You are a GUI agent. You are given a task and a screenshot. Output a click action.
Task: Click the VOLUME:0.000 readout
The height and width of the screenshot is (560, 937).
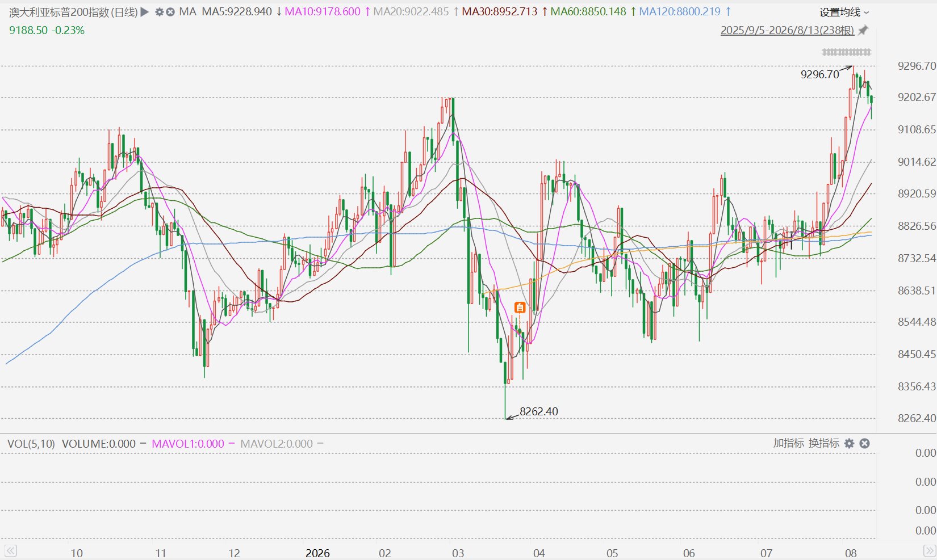[x=99, y=444]
